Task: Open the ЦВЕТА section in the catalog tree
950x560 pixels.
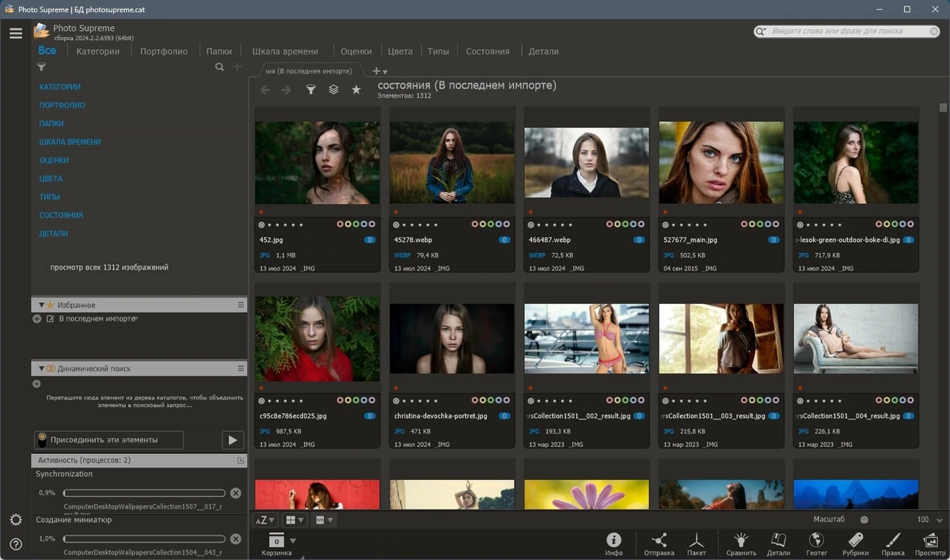Action: pyautogui.click(x=51, y=179)
